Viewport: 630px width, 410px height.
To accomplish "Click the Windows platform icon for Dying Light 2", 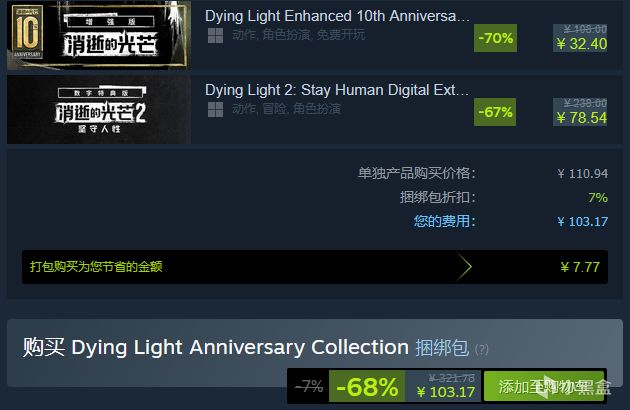I will [x=215, y=109].
